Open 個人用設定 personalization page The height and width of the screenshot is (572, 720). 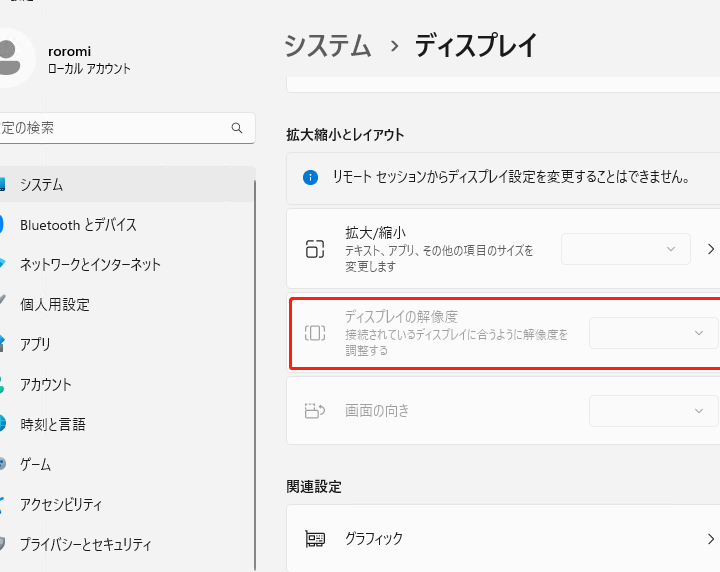(55, 305)
